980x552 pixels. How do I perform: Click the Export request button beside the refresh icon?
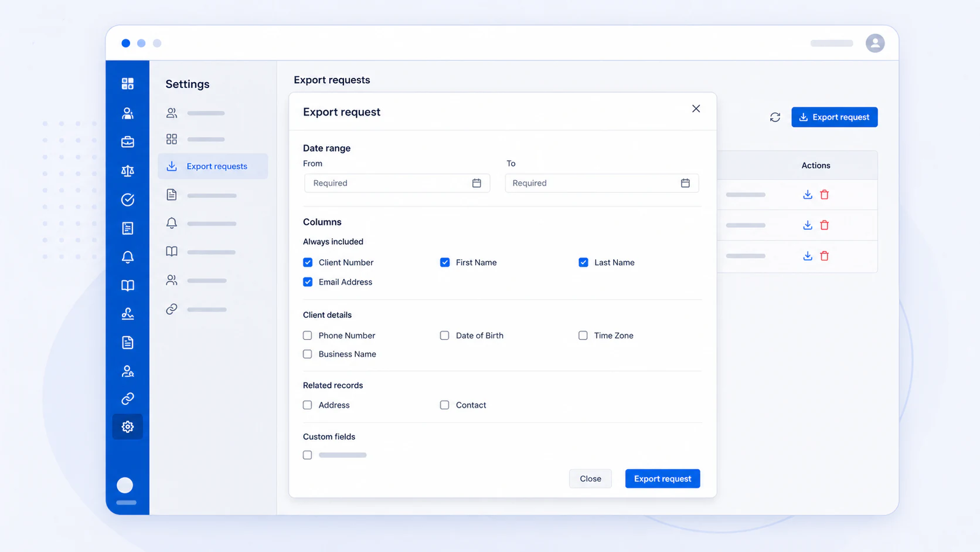pos(834,117)
